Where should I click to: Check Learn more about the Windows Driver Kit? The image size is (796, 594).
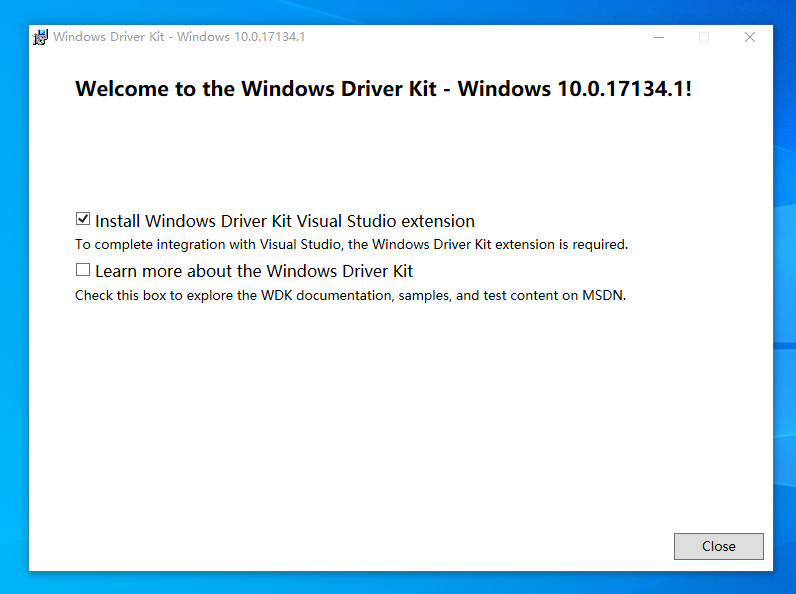[83, 270]
